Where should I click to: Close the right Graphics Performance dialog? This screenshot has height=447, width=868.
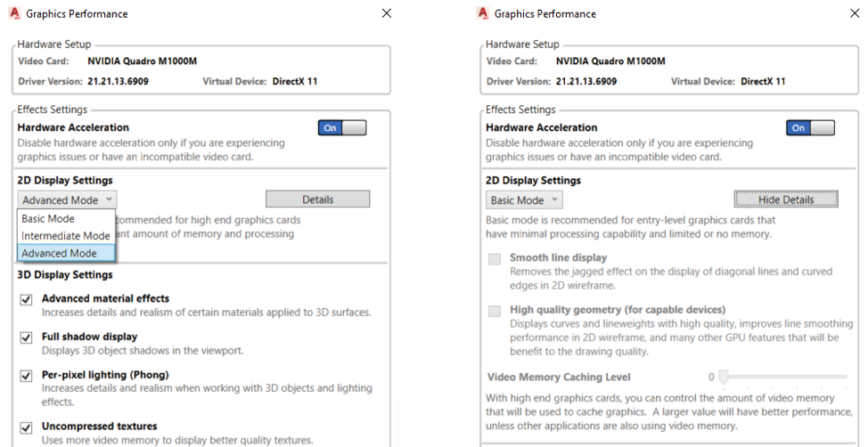(x=855, y=13)
